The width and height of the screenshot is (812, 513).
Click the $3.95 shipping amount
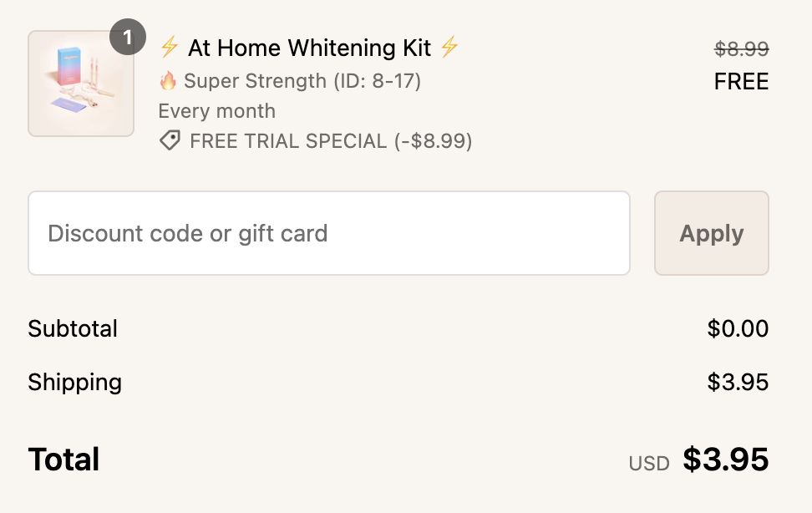pyautogui.click(x=738, y=383)
